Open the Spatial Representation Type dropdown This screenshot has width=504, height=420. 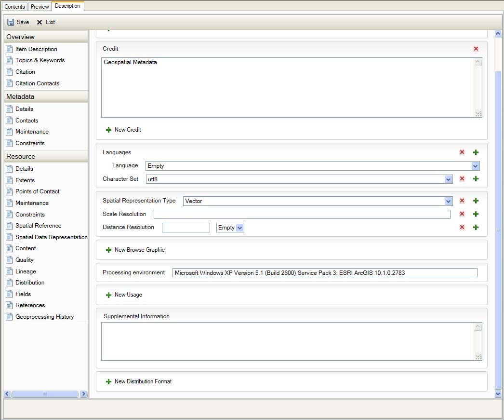[448, 201]
